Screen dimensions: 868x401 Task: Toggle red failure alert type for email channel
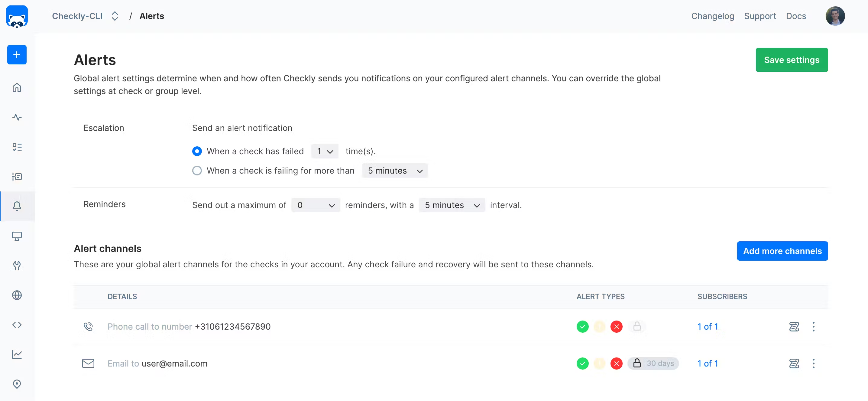(x=616, y=364)
